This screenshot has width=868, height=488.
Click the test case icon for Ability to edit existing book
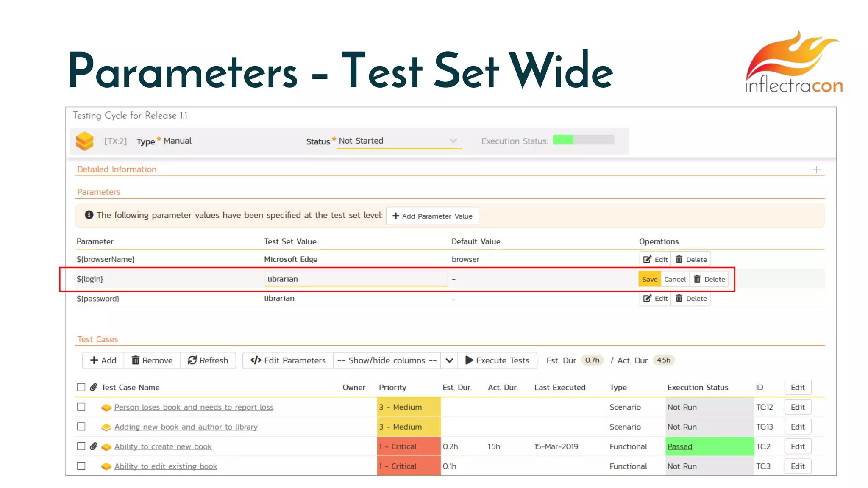pyautogui.click(x=106, y=466)
